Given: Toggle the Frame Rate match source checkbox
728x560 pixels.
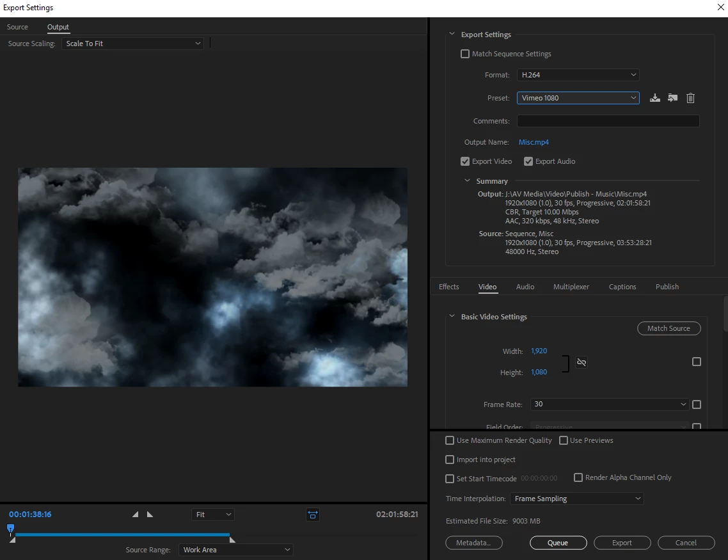Looking at the screenshot, I should point(697,404).
